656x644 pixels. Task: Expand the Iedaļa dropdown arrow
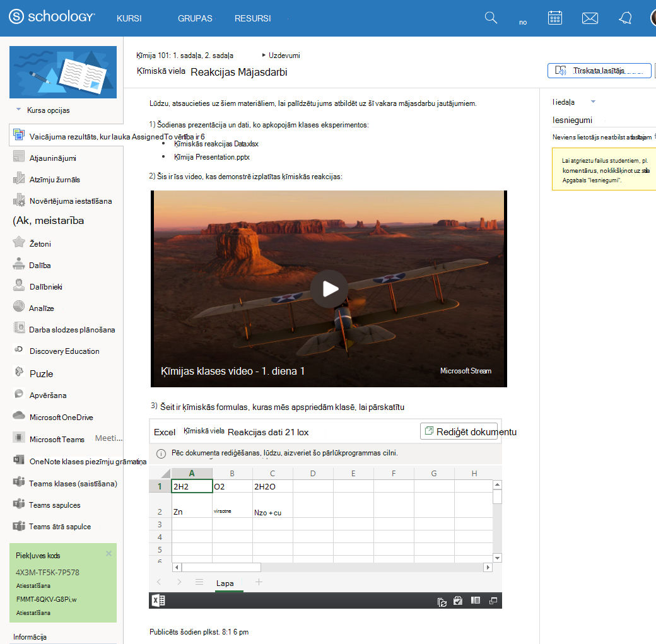[x=593, y=102]
